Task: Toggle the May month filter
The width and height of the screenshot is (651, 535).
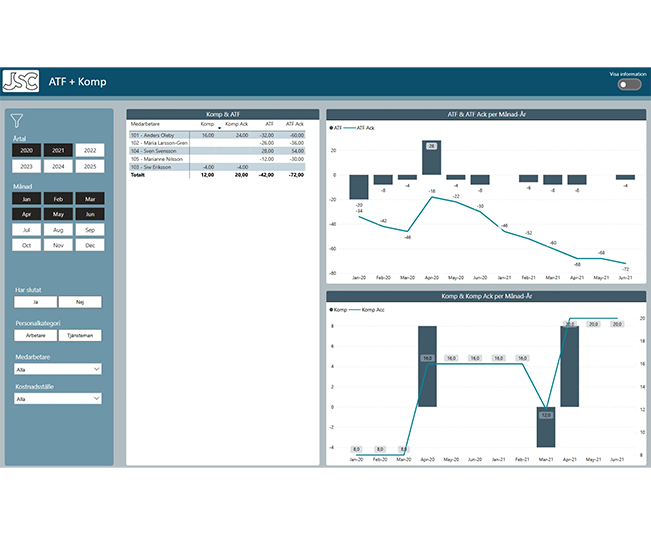Action: pyautogui.click(x=58, y=214)
